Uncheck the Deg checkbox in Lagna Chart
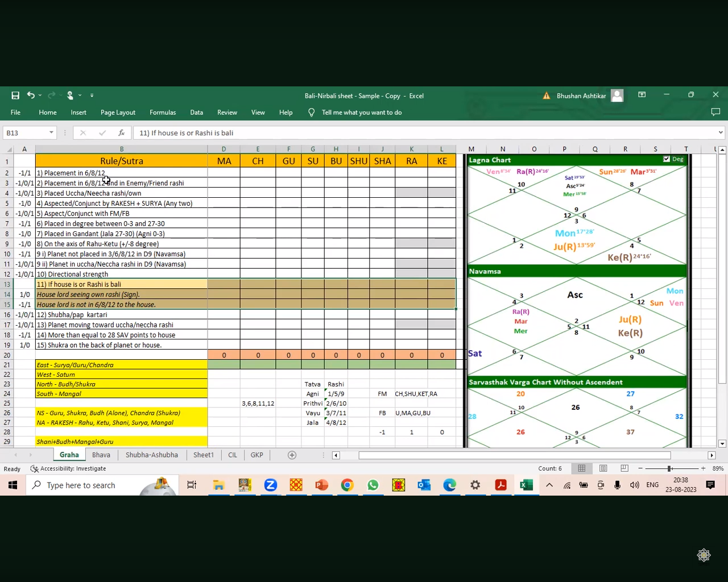Screen dimensions: 728x582 click(x=667, y=160)
